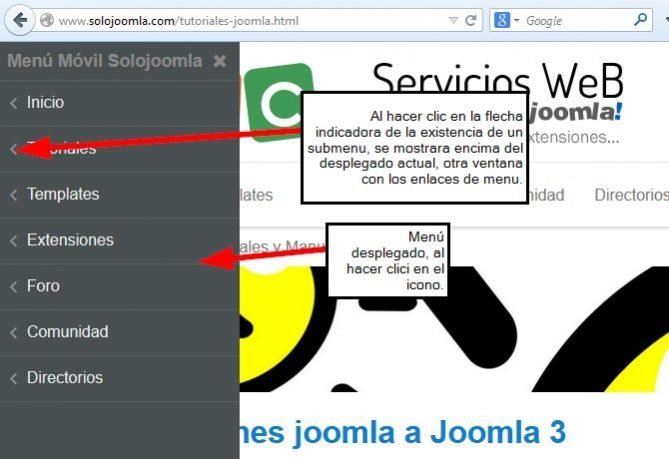
Task: Expand submenu arrow beside Foro
Action: pyautogui.click(x=14, y=286)
